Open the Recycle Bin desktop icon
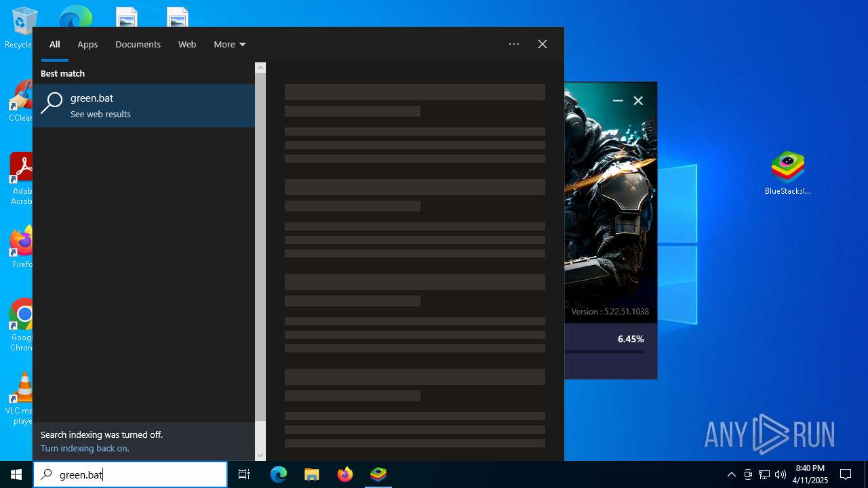This screenshot has height=488, width=868. pos(22,28)
